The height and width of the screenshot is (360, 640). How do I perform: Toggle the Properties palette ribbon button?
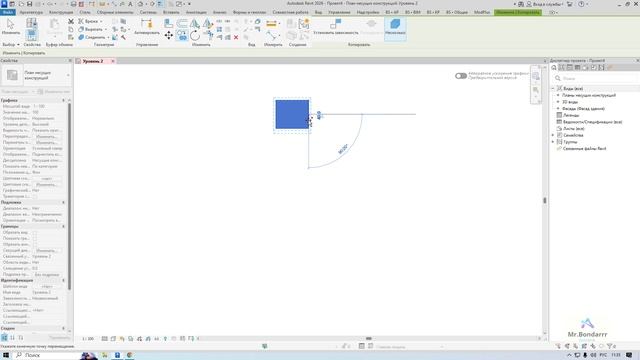pos(31,35)
